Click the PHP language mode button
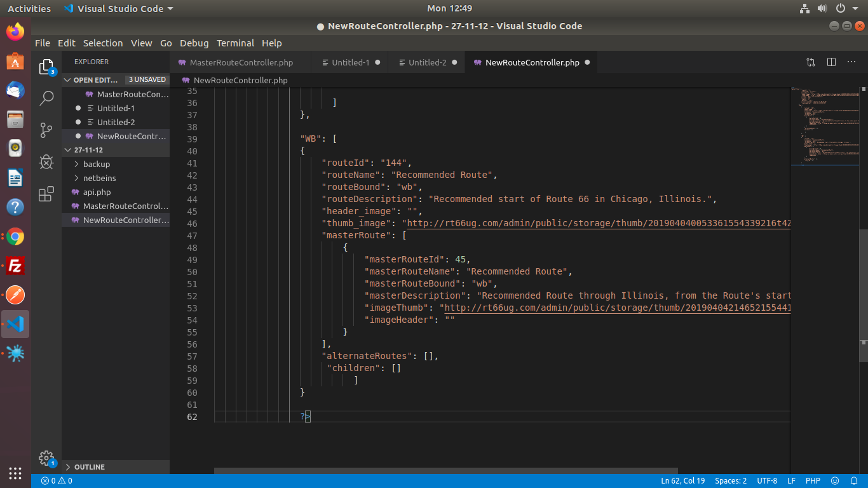 click(x=813, y=481)
